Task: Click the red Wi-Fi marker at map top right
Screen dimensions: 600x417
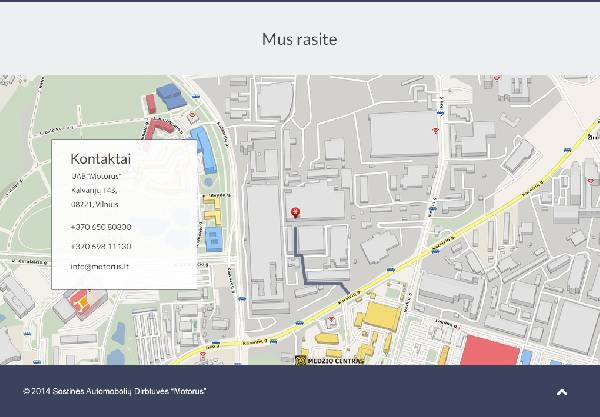Action: click(x=435, y=130)
